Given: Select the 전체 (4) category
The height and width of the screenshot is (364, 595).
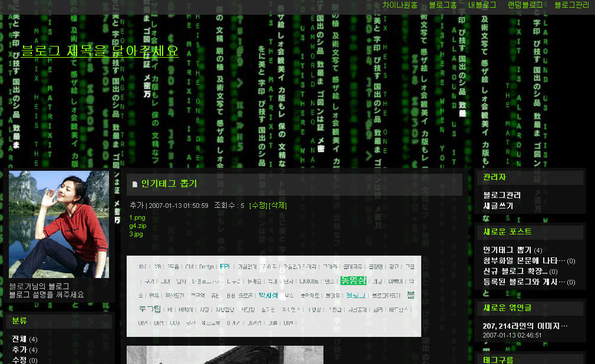Looking at the screenshot, I should click(24, 339).
